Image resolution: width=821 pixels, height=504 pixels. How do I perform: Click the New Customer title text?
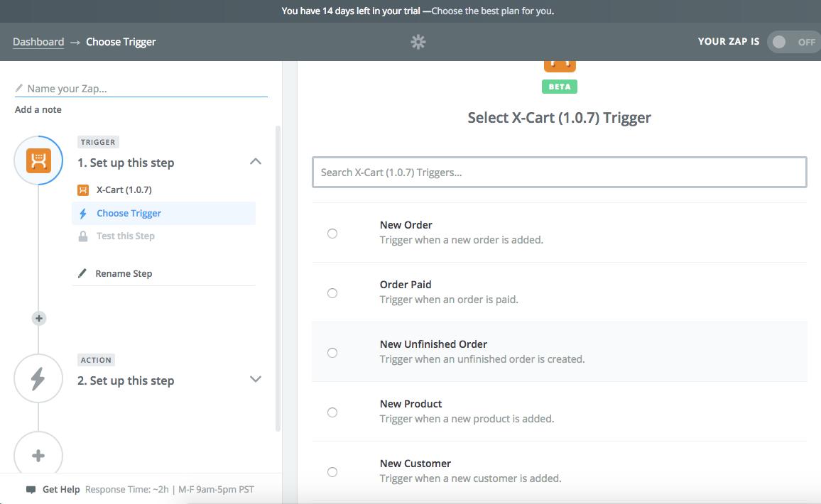pos(415,464)
